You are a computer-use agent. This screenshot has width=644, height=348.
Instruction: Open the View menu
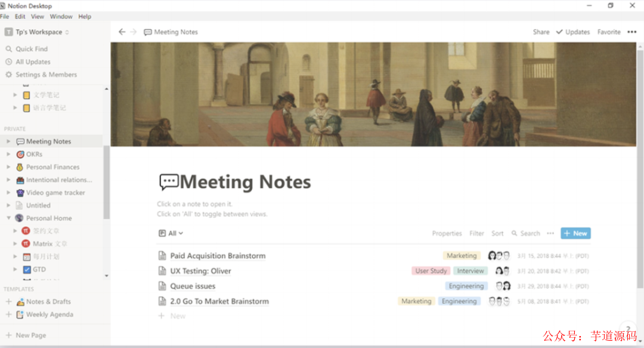[x=38, y=17]
